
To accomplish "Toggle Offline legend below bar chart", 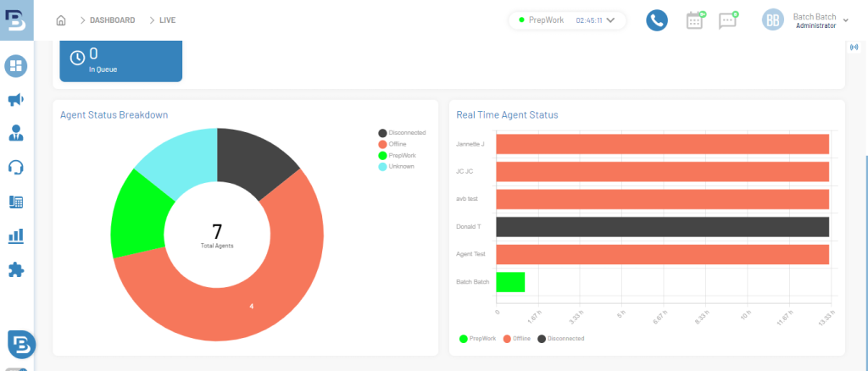I will pos(517,338).
